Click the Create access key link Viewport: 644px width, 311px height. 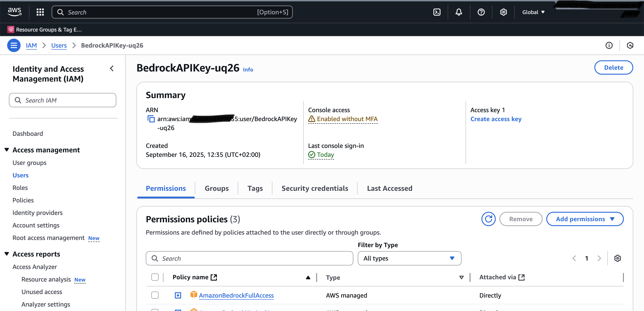pos(496,119)
